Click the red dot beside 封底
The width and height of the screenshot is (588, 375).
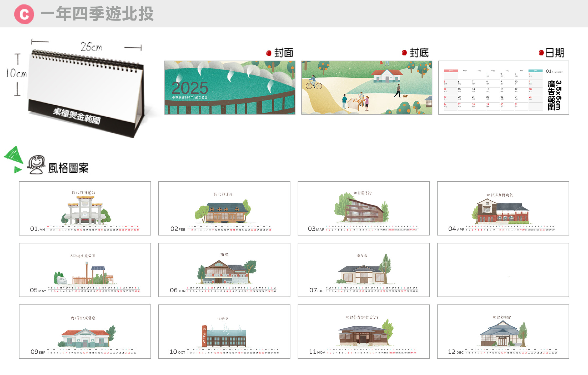pyautogui.click(x=404, y=53)
